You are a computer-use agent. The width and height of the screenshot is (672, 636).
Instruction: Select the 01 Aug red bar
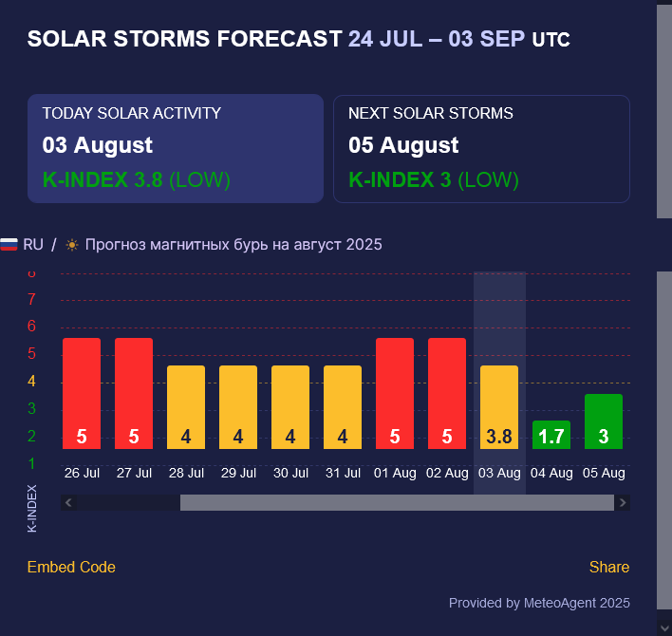(x=395, y=393)
